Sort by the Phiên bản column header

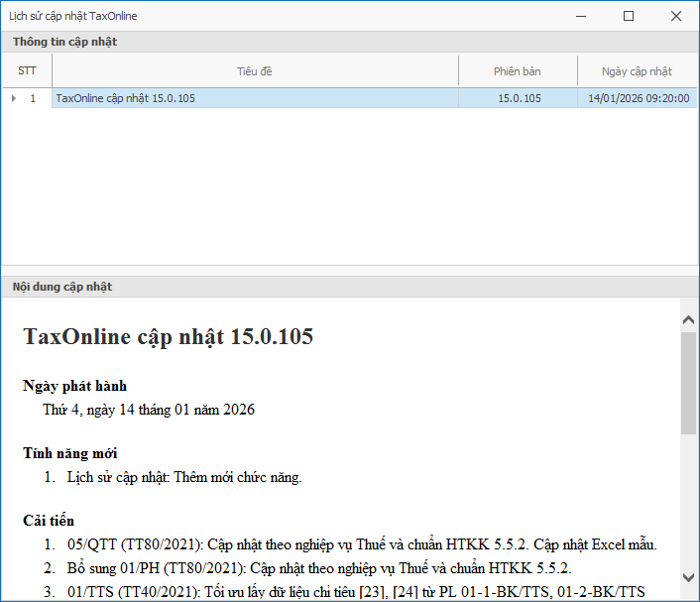coord(518,71)
